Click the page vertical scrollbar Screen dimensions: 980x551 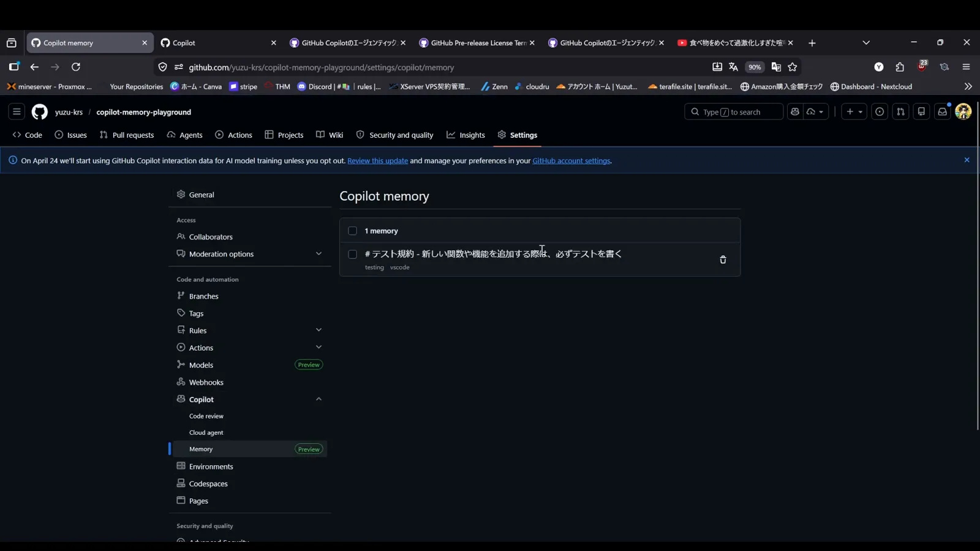[977, 266]
